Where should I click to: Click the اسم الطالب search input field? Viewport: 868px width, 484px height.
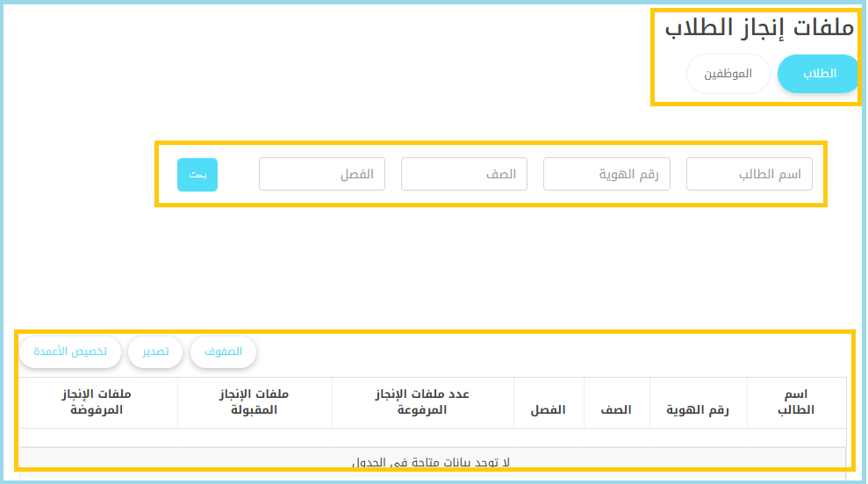point(749,174)
